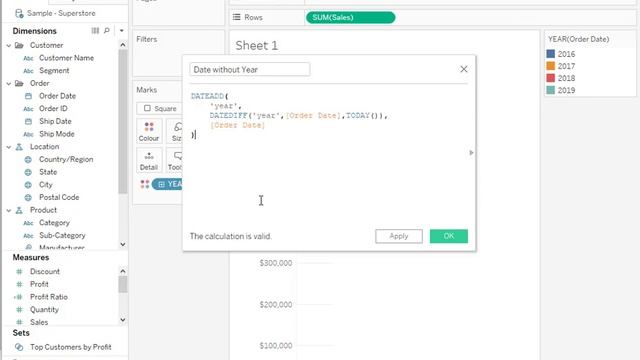Select the Postal Code field
Viewport: 640px width, 360px height.
(x=59, y=197)
